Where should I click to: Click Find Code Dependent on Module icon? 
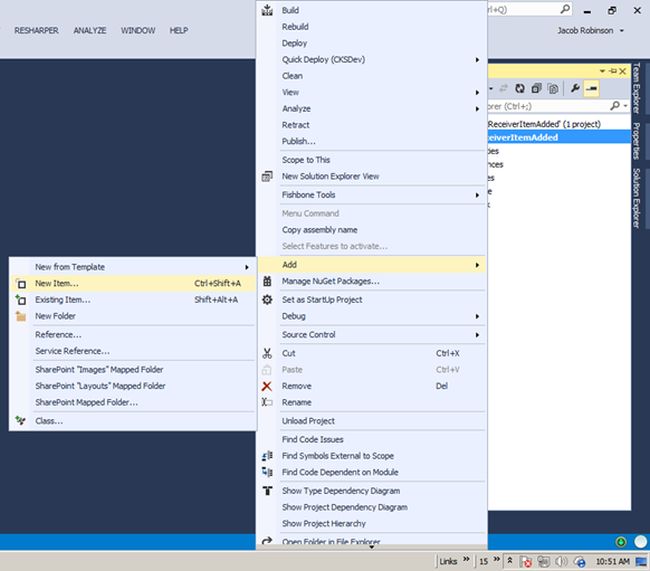tap(267, 472)
